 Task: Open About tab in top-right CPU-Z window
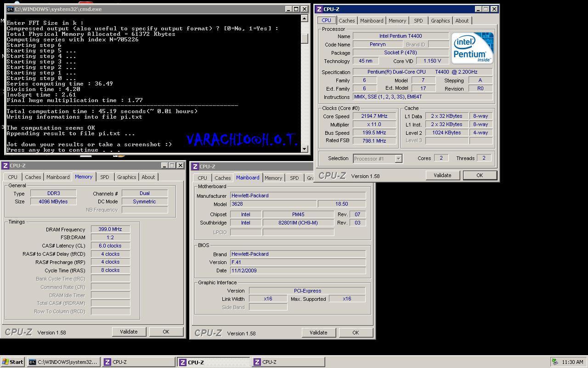(x=462, y=21)
